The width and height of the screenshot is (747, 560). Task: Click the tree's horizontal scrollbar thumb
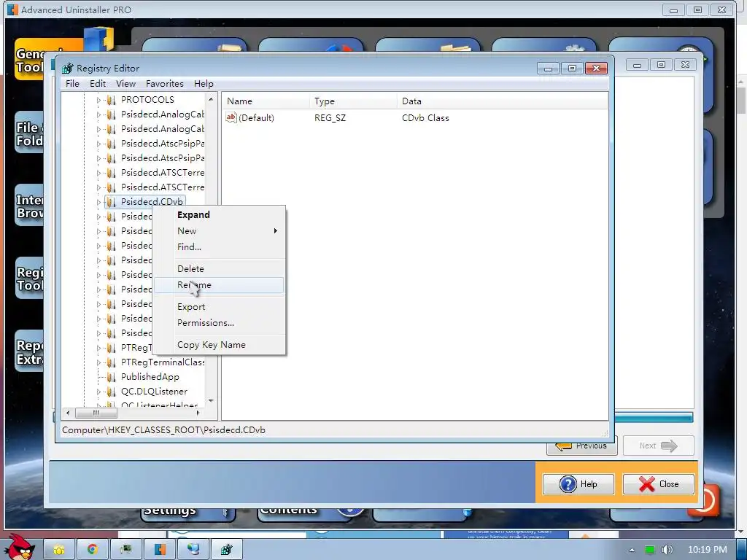96,413
